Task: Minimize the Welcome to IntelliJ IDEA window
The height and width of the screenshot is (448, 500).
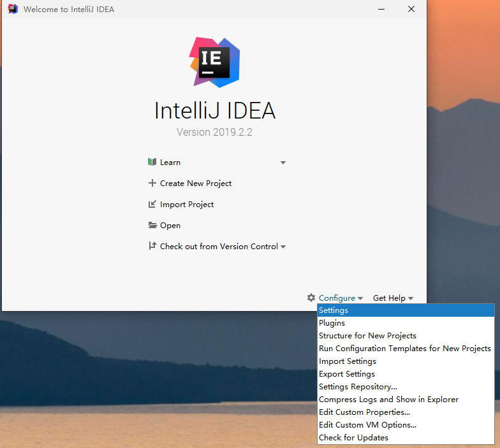Action: (381, 10)
